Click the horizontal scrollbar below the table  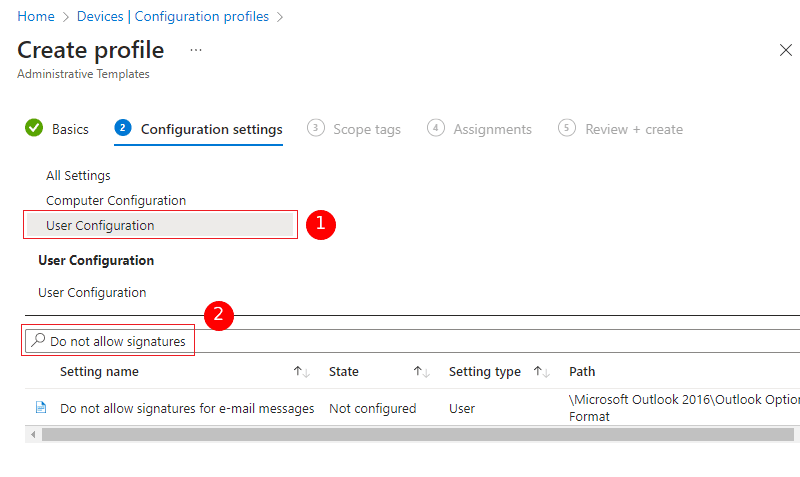(400, 435)
